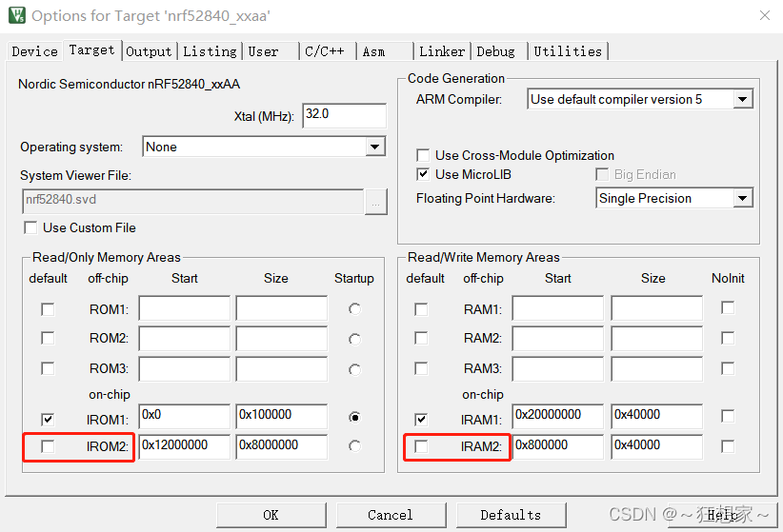Check NoInit for IRAM1
The image size is (783, 532).
[728, 416]
